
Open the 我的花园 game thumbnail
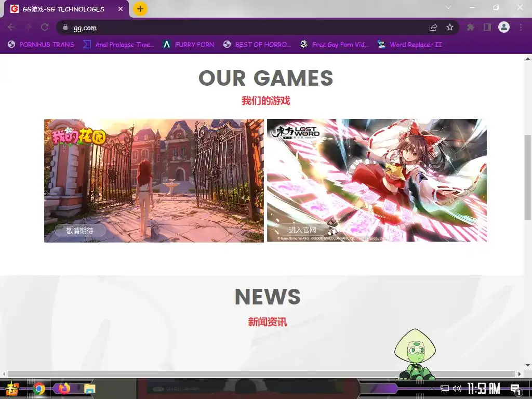coord(154,180)
